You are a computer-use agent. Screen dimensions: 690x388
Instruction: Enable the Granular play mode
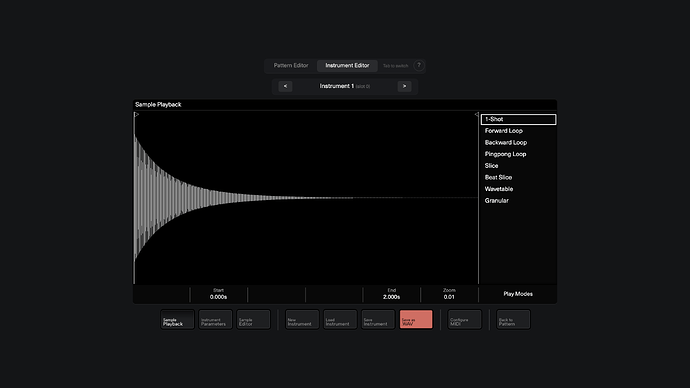pos(518,201)
